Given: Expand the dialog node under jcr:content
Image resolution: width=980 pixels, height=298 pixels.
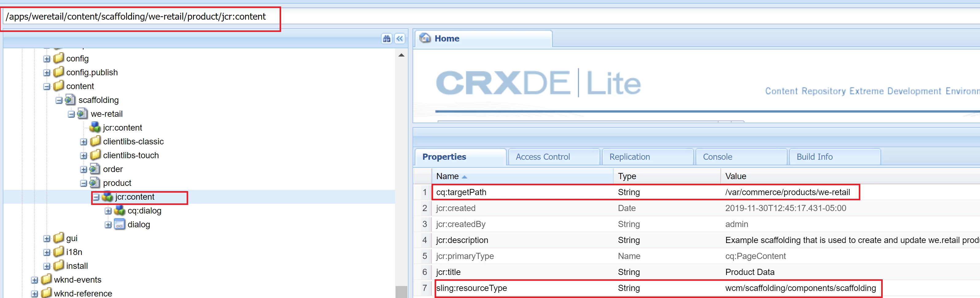Looking at the screenshot, I should click(x=108, y=225).
